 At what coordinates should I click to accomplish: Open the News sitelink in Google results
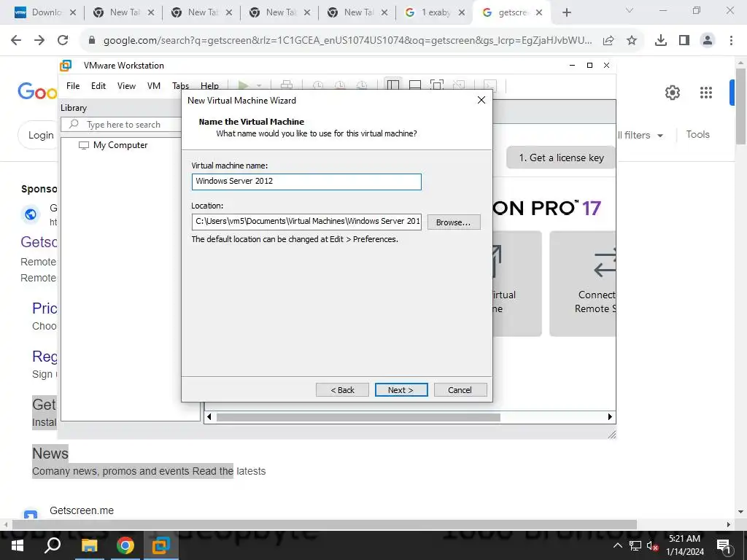[x=50, y=454]
